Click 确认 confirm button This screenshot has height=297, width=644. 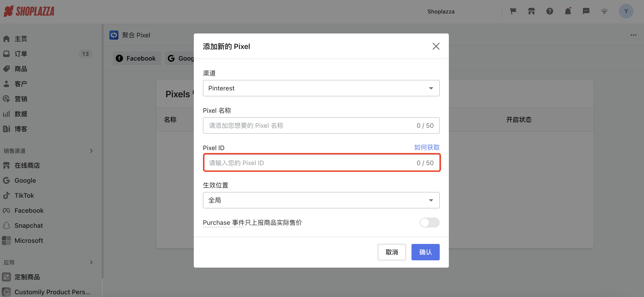(425, 252)
